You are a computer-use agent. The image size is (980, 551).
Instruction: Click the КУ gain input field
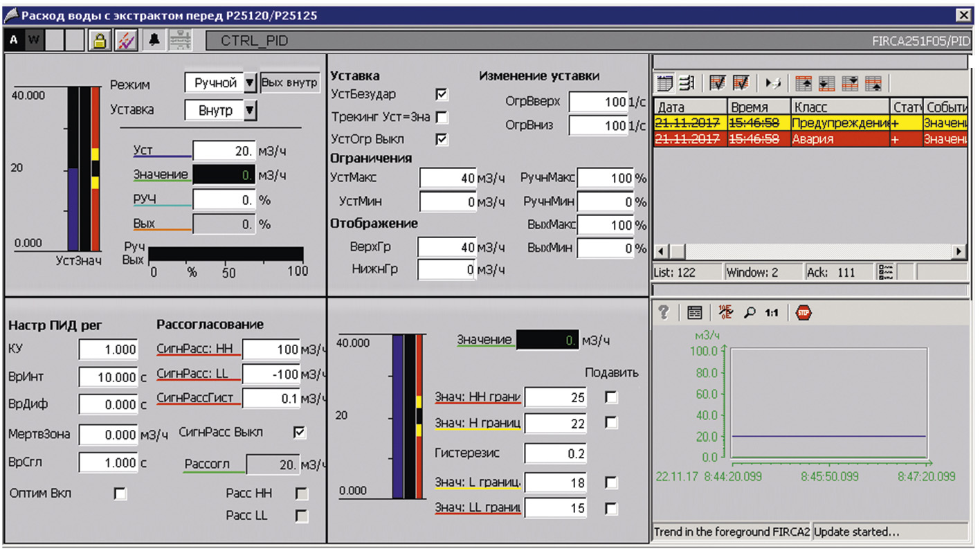(x=109, y=350)
